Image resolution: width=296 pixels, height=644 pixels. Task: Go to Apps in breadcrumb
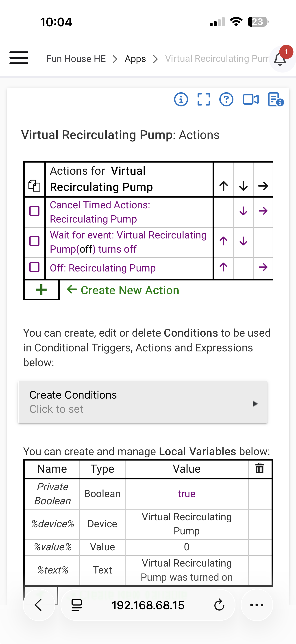point(135,59)
